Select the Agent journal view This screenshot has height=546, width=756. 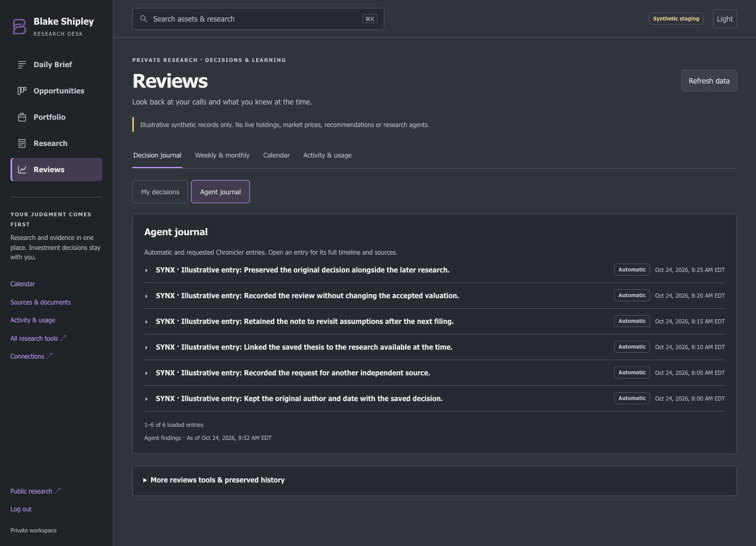coord(220,192)
